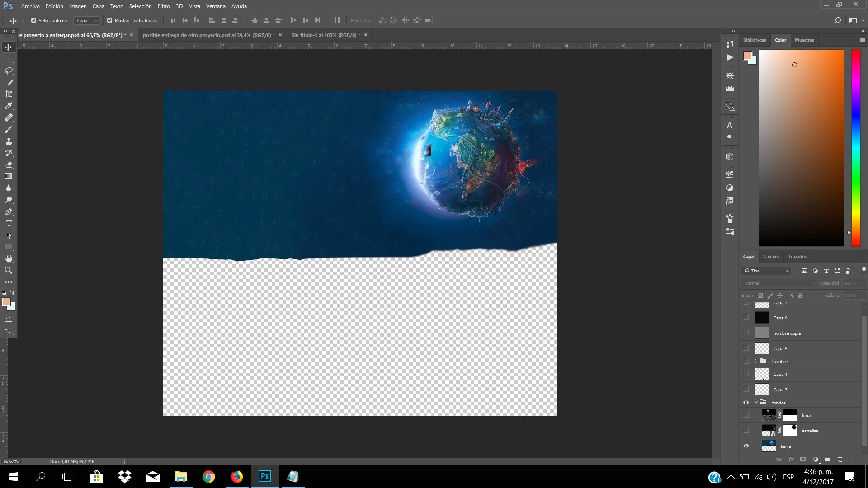Select the Zoom tool
This screenshot has width=868, height=488.
point(9,270)
